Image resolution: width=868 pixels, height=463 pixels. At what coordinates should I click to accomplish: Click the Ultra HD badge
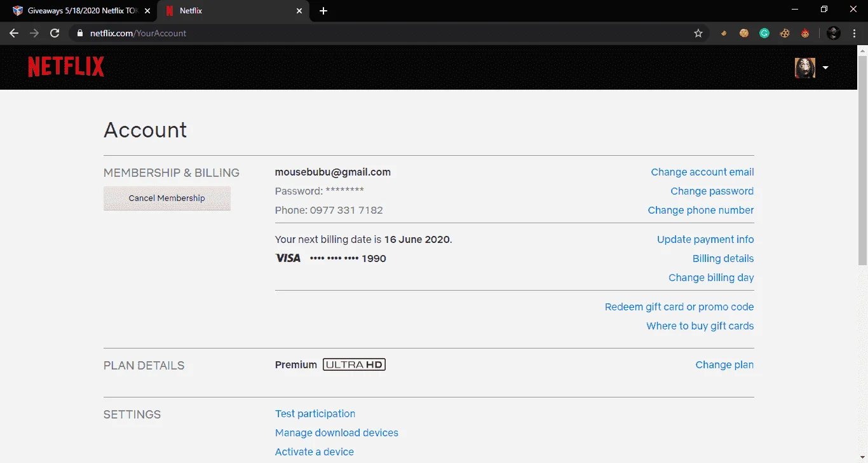[x=354, y=365]
